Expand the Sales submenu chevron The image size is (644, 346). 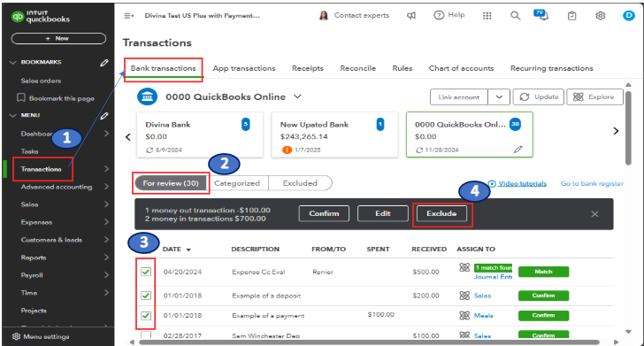point(106,204)
